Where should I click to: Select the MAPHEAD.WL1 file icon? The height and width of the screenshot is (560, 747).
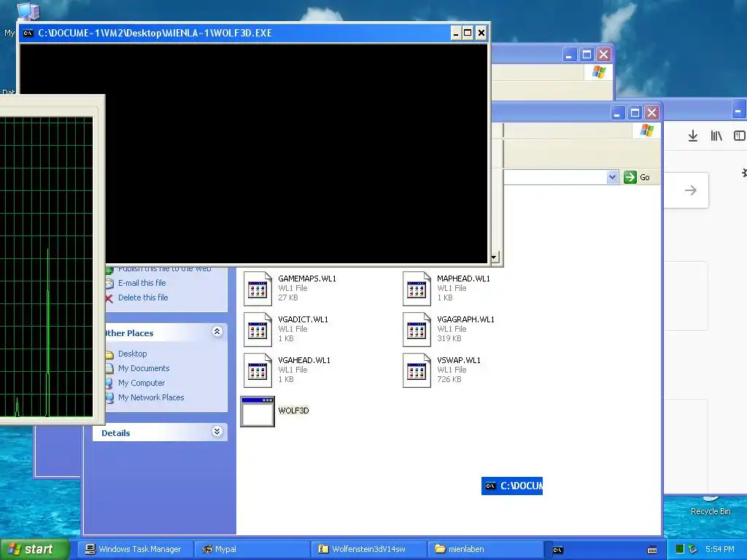point(417,289)
